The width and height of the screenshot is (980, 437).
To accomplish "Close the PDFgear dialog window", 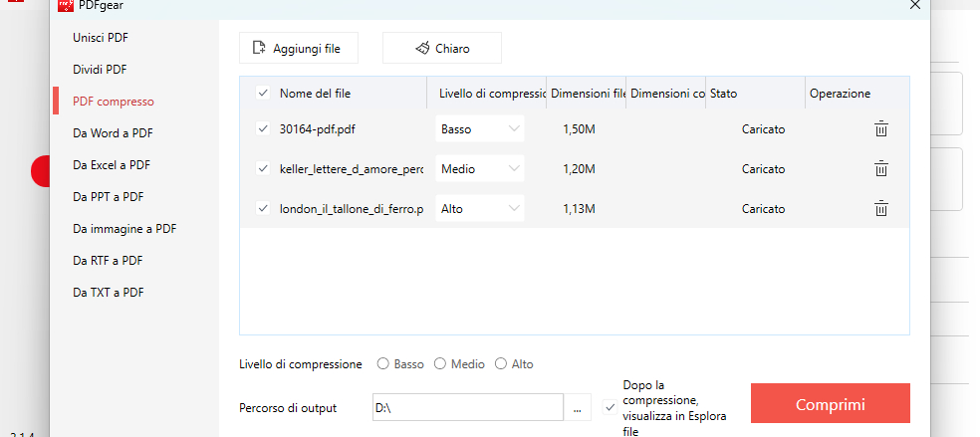I will [915, 6].
